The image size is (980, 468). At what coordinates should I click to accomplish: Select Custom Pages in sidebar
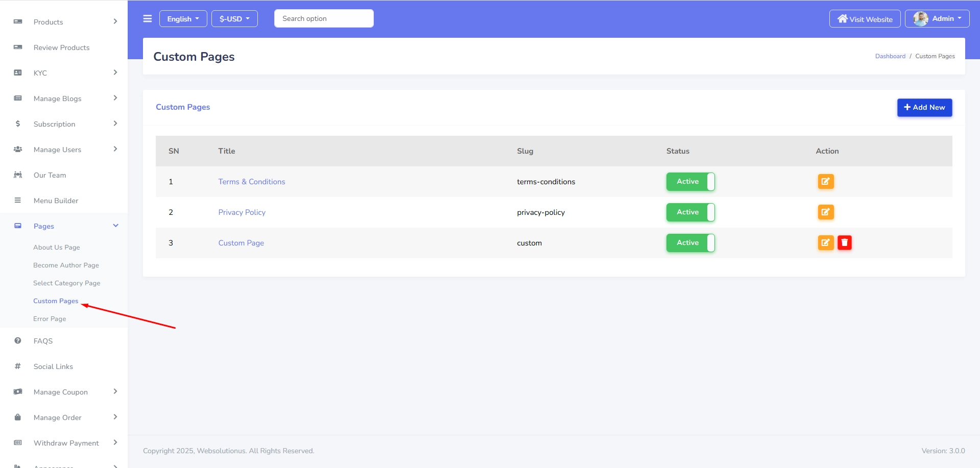coord(56,301)
